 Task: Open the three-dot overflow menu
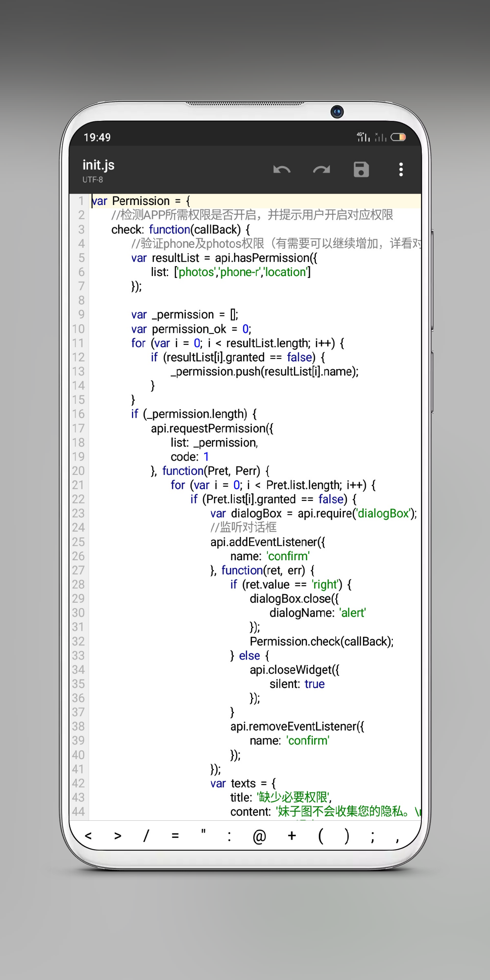401,169
